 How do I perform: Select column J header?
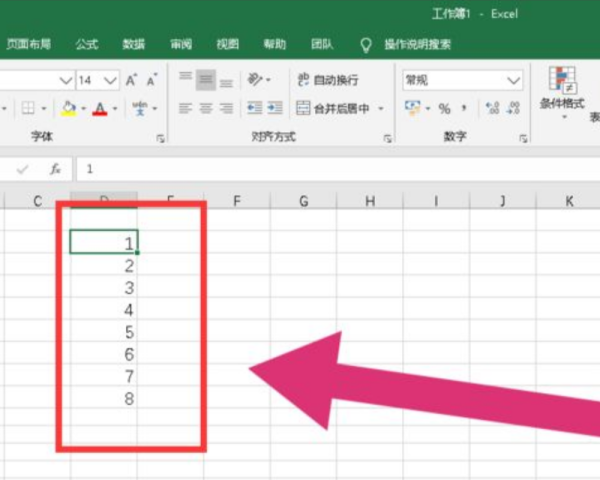pyautogui.click(x=503, y=201)
